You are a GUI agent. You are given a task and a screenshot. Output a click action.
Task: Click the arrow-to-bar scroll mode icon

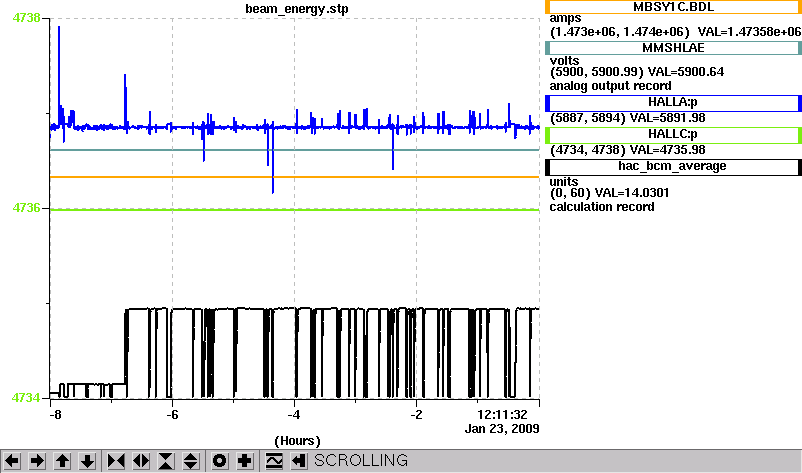(x=299, y=461)
